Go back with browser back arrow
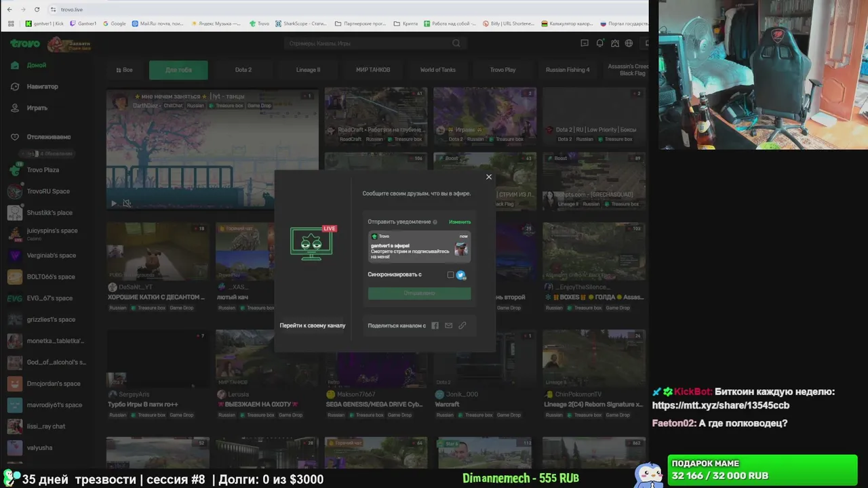 coord(10,9)
